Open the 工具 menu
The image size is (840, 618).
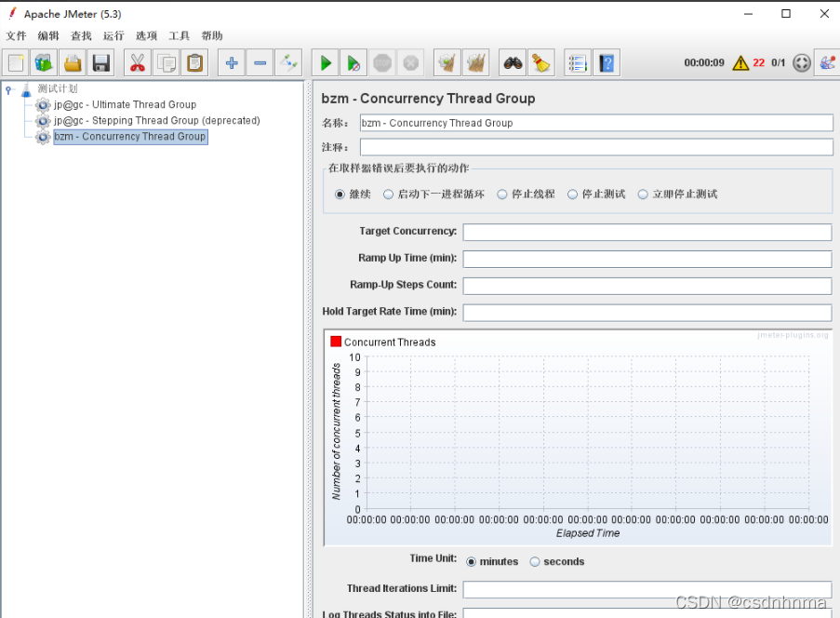[179, 36]
